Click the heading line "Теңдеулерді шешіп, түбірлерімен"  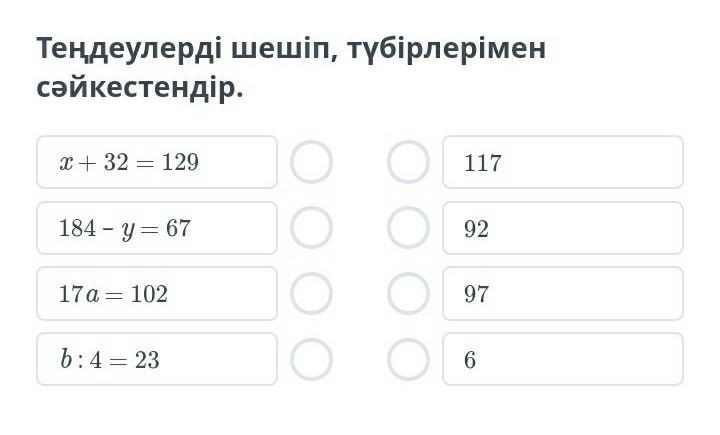coord(292,48)
